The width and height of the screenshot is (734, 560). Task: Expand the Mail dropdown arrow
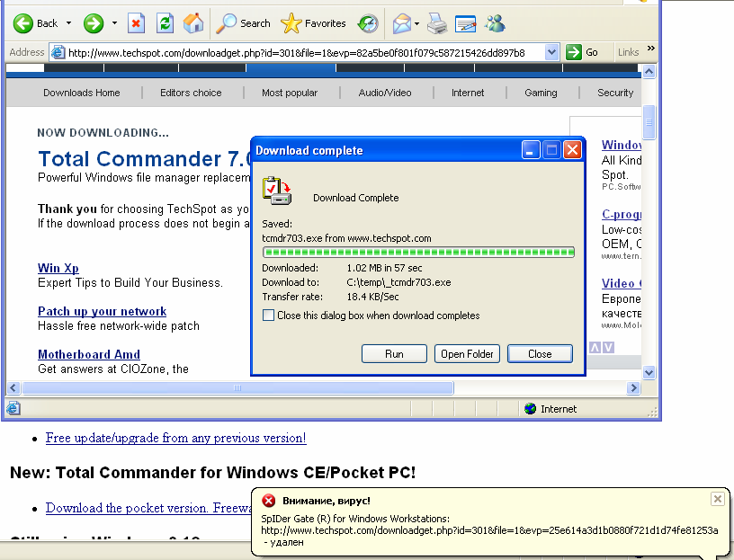(x=416, y=23)
